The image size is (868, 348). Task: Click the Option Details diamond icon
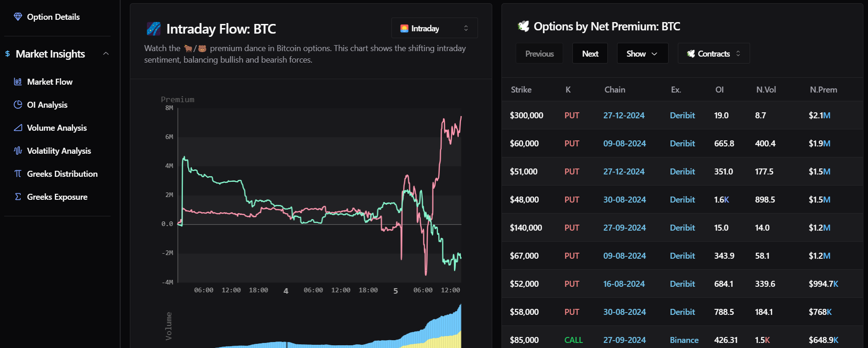coord(18,17)
